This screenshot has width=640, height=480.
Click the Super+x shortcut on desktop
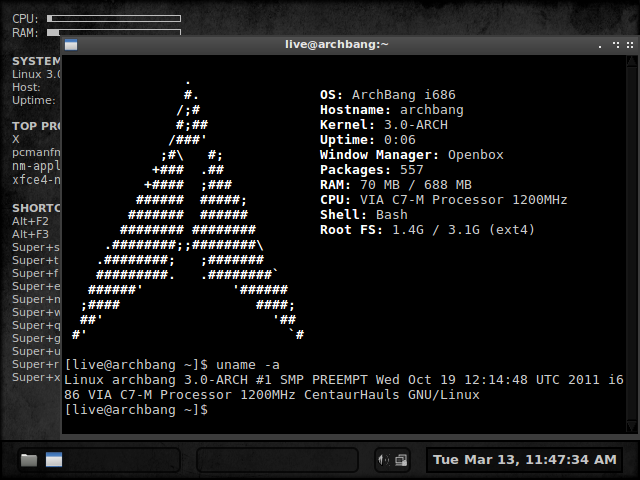(36, 378)
